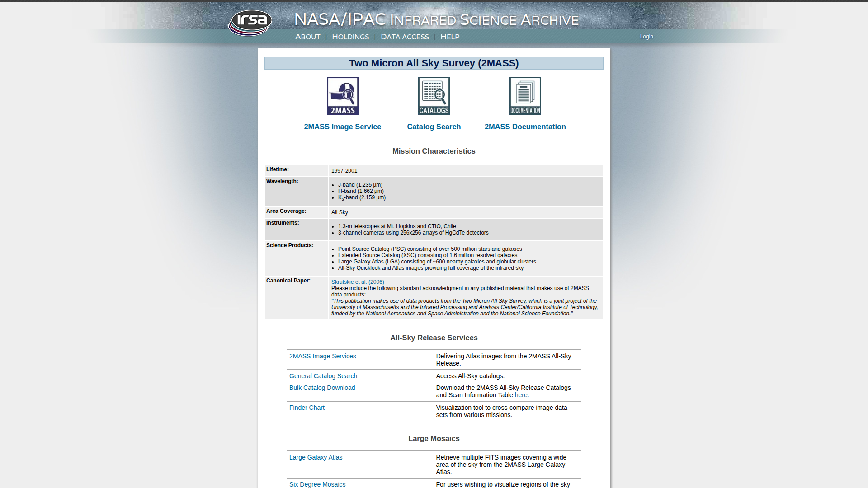This screenshot has width=868, height=488.
Task: Click the All-Sky Quicklook and Atlas images entry
Action: click(431, 268)
